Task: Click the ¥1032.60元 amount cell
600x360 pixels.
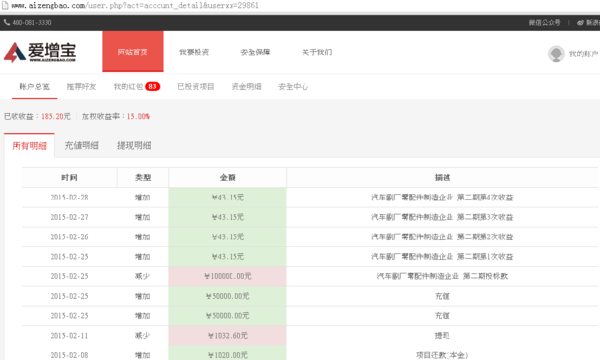Action: pyautogui.click(x=228, y=336)
